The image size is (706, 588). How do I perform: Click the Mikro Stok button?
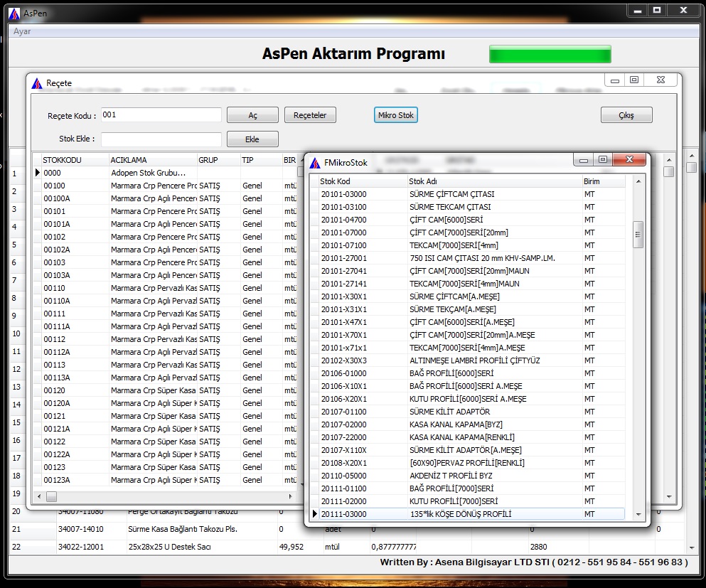coord(396,114)
